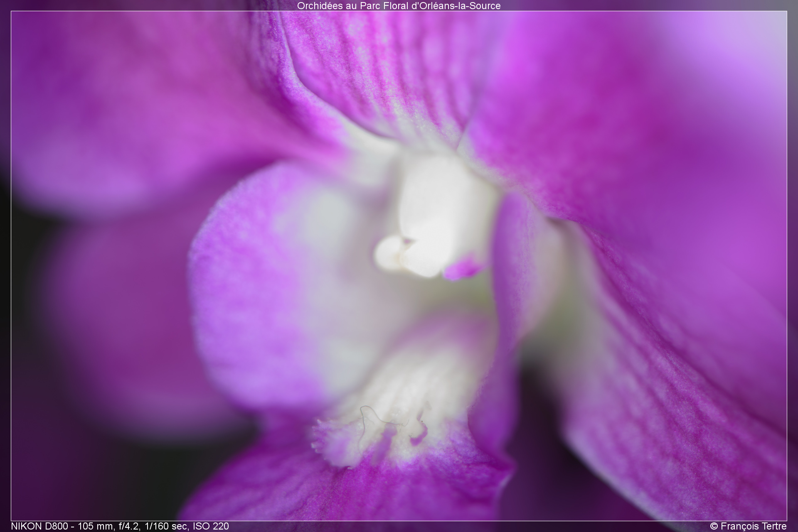This screenshot has width=798, height=532.
Task: Click the copyright text '© François Tertre'
Action: pos(748,526)
